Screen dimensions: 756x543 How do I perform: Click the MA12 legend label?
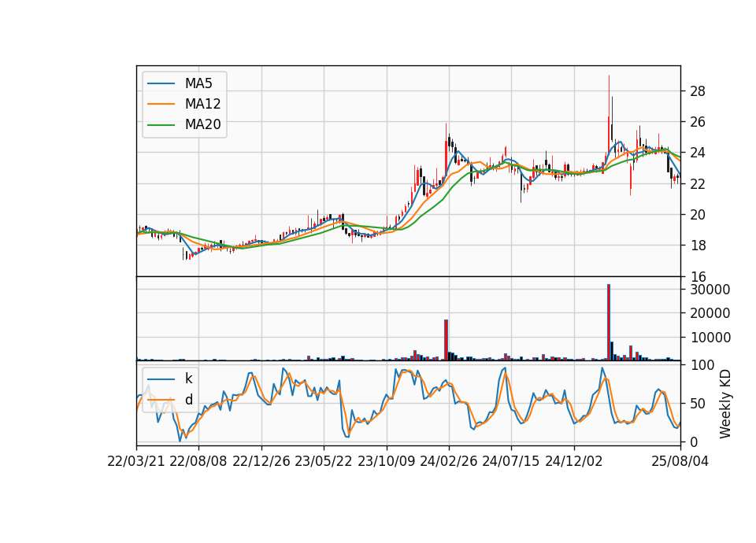click(202, 104)
